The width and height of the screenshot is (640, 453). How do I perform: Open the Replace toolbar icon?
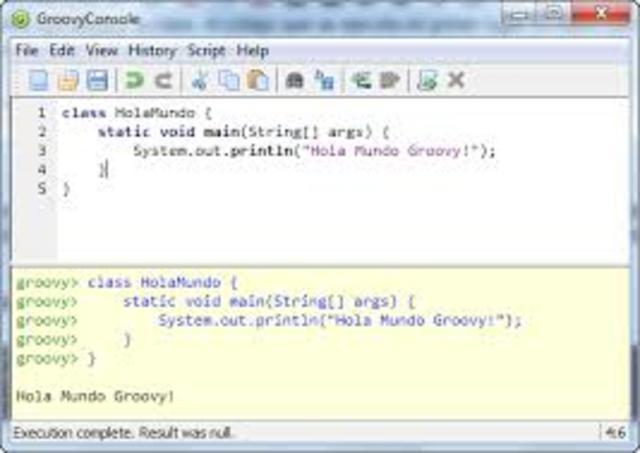coord(324,80)
